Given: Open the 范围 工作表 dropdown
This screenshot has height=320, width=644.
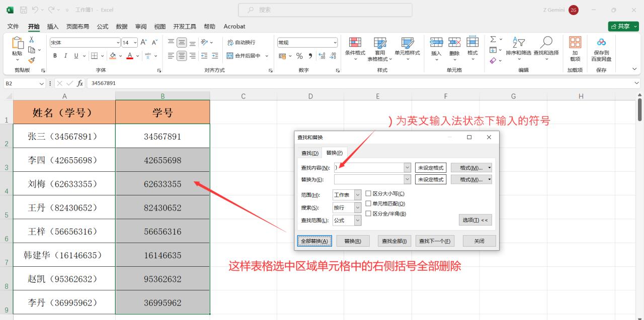Looking at the screenshot, I should coord(358,195).
